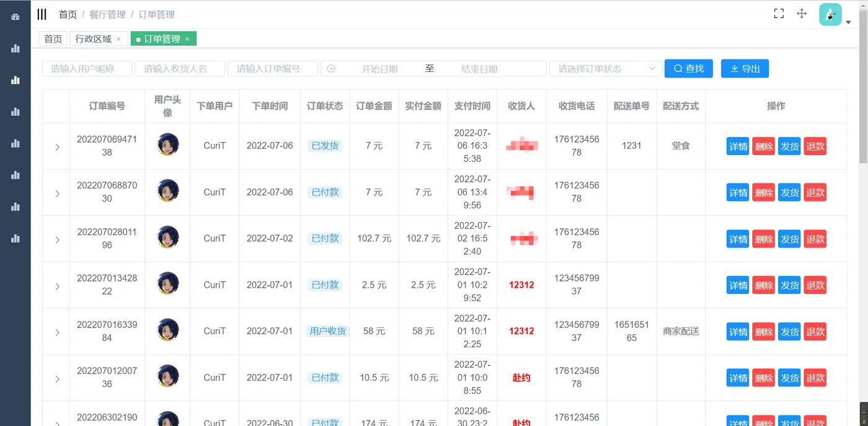Click the 102.7 元 order amount cell
The image size is (868, 426).
point(374,239)
